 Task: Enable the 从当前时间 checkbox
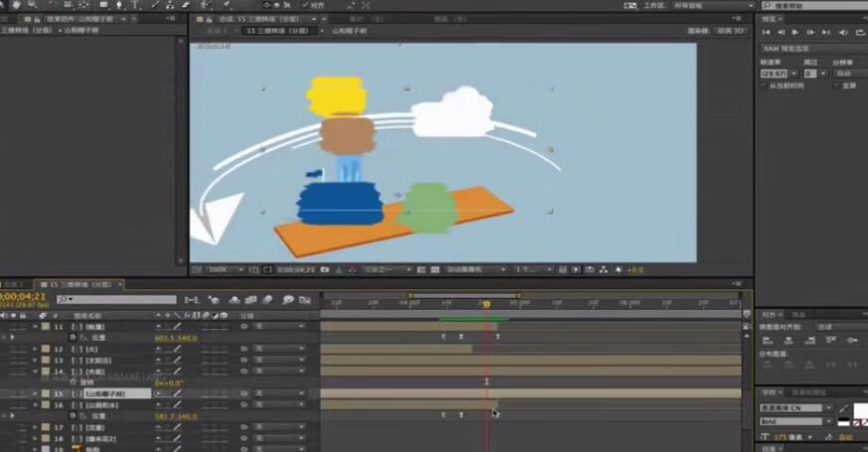tap(764, 85)
